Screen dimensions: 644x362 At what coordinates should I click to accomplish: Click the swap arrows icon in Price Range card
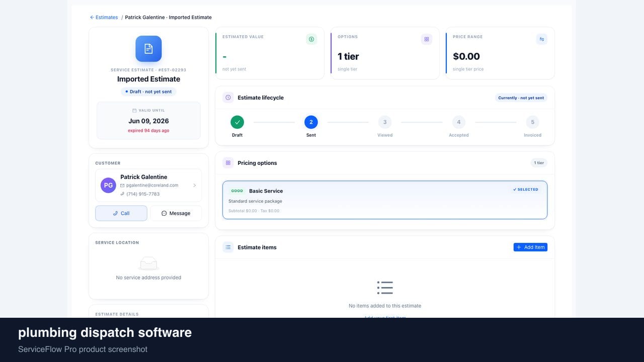(x=542, y=39)
